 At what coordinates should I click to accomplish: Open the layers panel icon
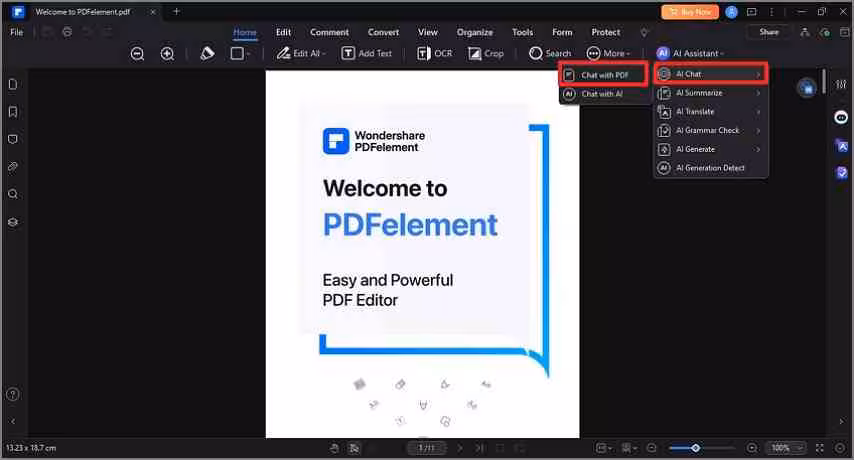click(x=13, y=222)
